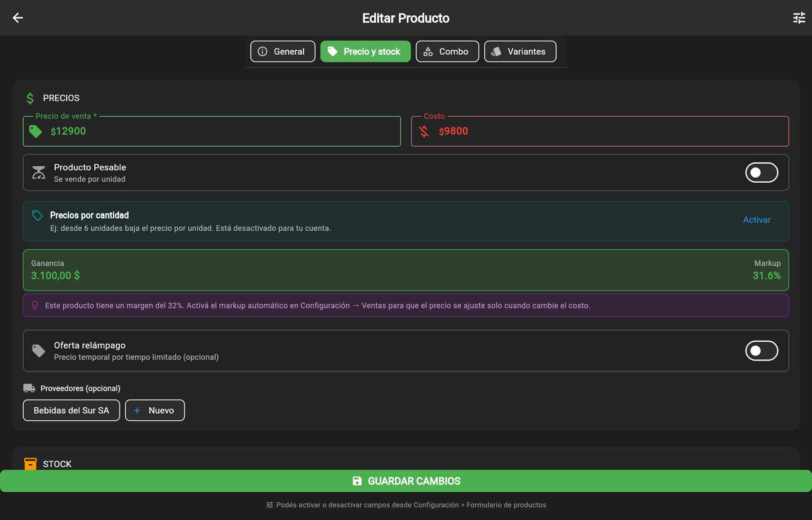Open the Combo tab

pos(447,51)
